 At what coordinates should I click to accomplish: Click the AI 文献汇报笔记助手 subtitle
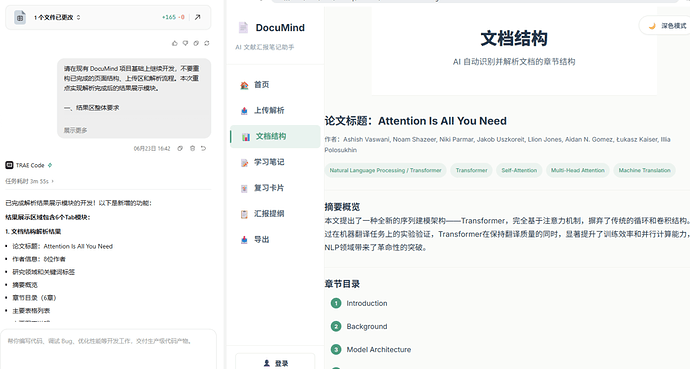click(264, 47)
